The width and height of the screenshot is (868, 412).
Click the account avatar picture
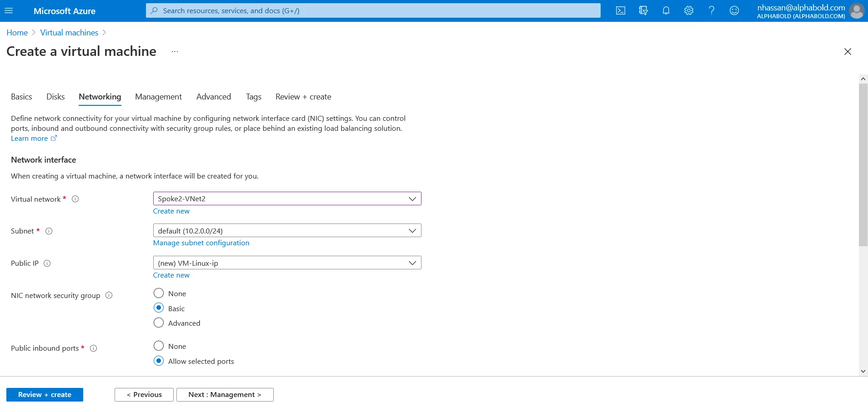pos(857,11)
